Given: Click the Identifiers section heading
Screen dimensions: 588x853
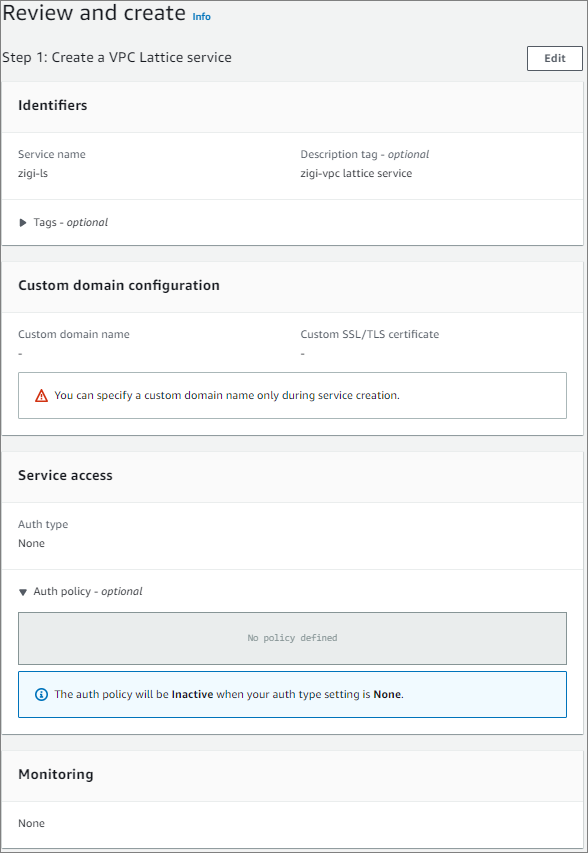Looking at the screenshot, I should pos(53,105).
